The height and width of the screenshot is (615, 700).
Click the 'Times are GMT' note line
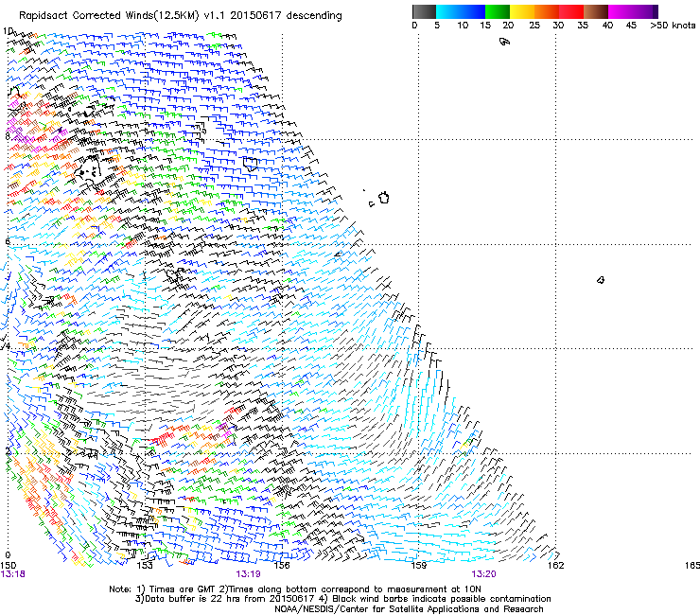pos(295,589)
